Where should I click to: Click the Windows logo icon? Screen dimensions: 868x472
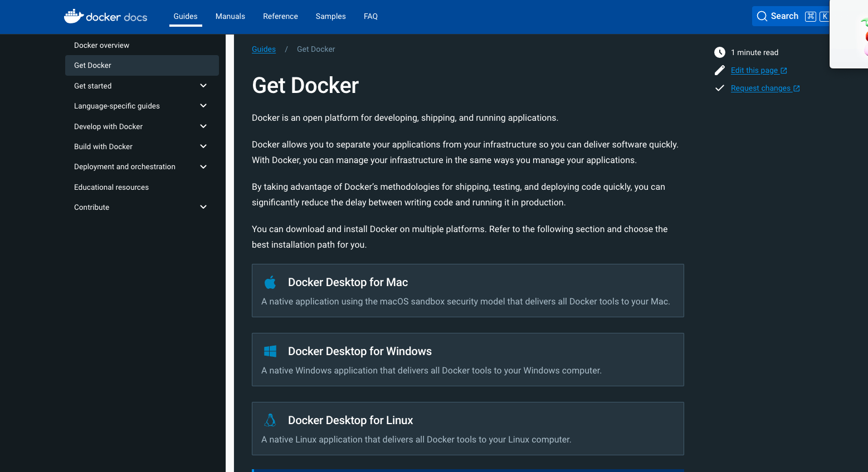270,351
